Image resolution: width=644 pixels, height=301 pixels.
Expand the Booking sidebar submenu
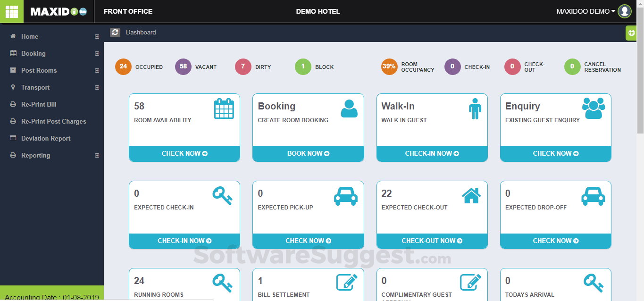click(97, 53)
